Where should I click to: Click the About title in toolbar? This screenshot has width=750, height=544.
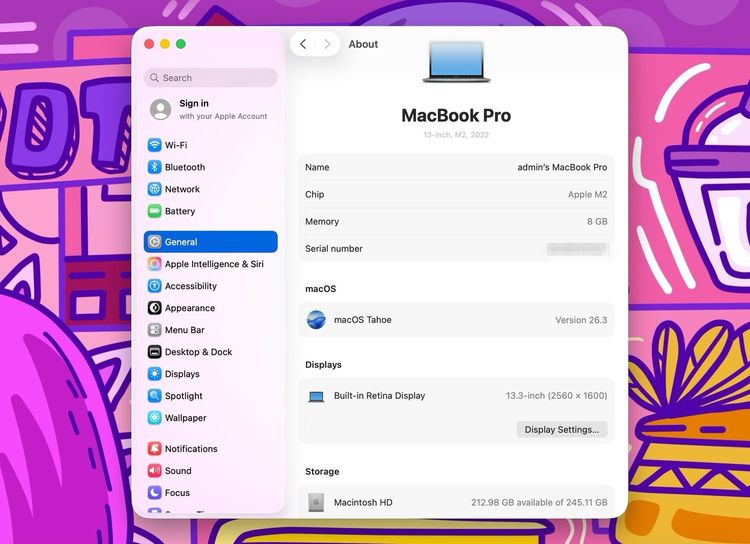(x=363, y=44)
